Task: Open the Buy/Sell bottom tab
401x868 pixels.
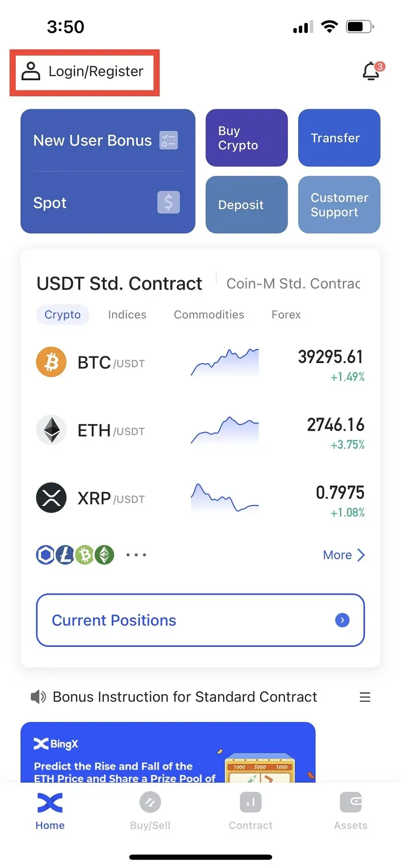Action: (x=150, y=810)
